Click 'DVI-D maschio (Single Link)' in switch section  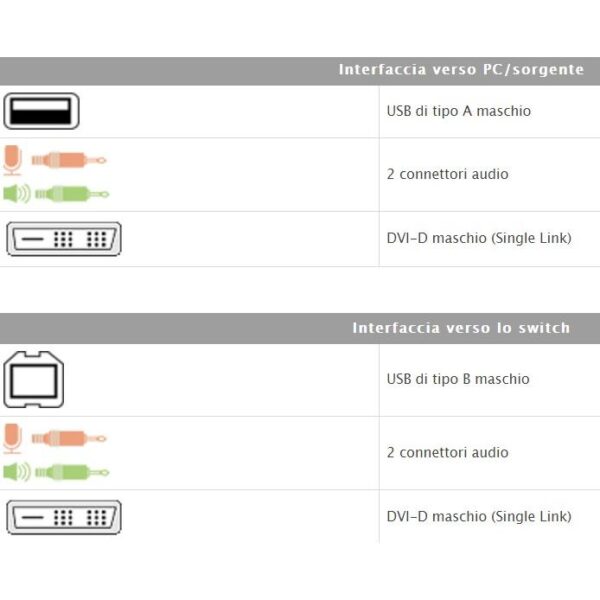pos(478,516)
